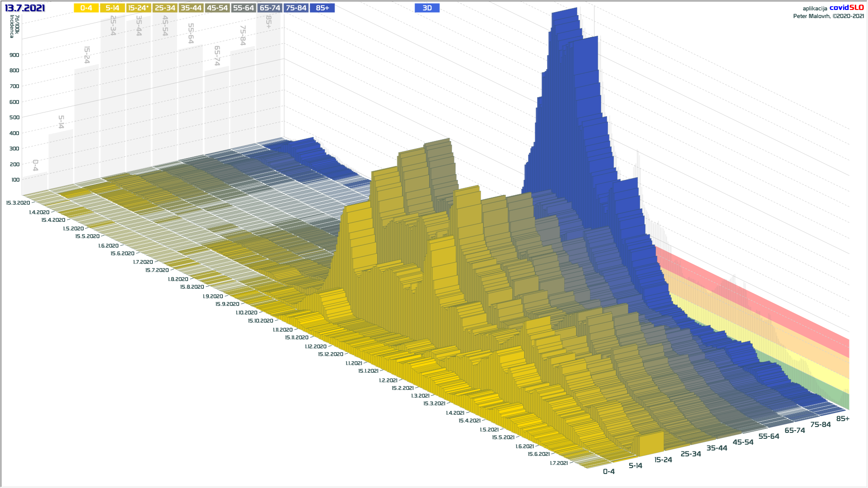This screenshot has width=868, height=488.
Task: Select the 1.1.2021 date axis marker
Action: click(354, 363)
